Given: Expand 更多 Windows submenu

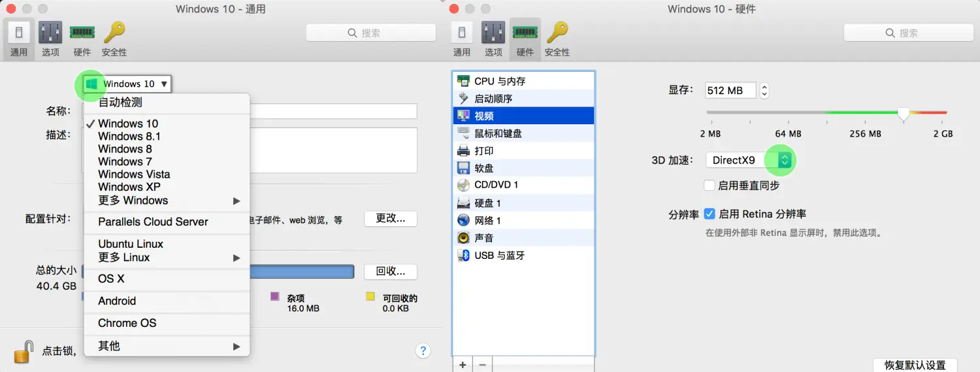Looking at the screenshot, I should pos(167,201).
